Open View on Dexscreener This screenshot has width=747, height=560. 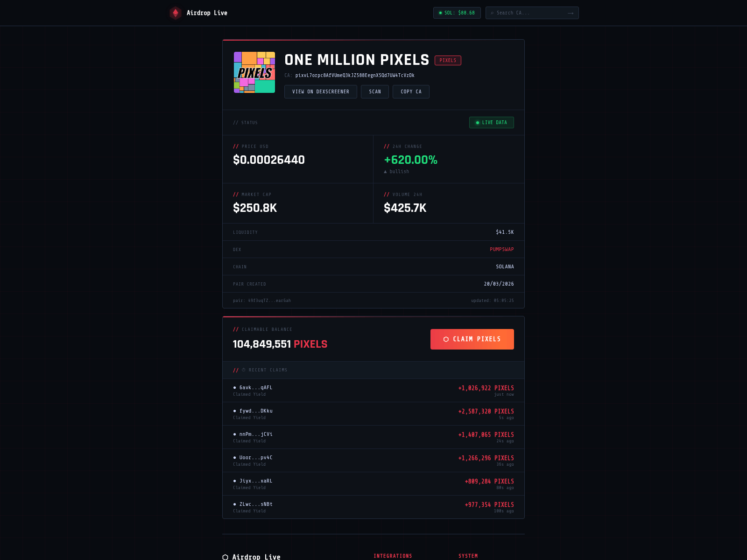coord(320,92)
